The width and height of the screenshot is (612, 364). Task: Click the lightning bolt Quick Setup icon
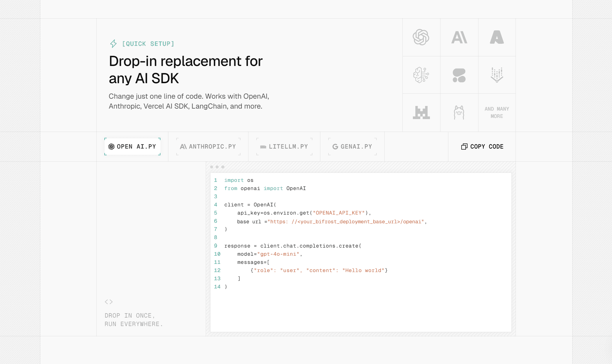coord(113,44)
